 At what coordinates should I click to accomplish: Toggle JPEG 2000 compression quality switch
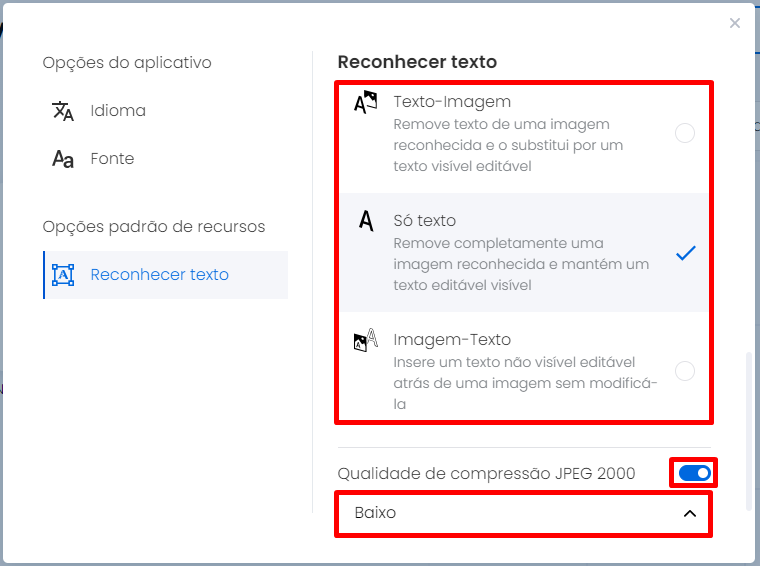click(695, 473)
